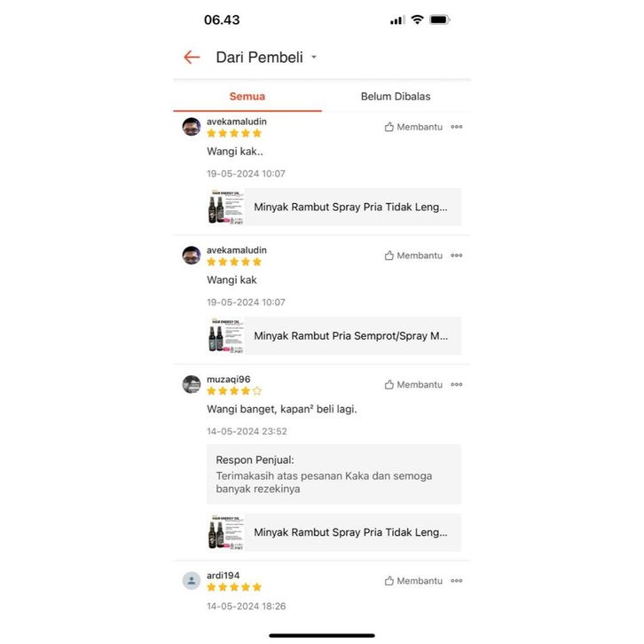The image size is (644, 644).
Task: Switch to the Belum Dibalas tab
Action: coord(396,97)
